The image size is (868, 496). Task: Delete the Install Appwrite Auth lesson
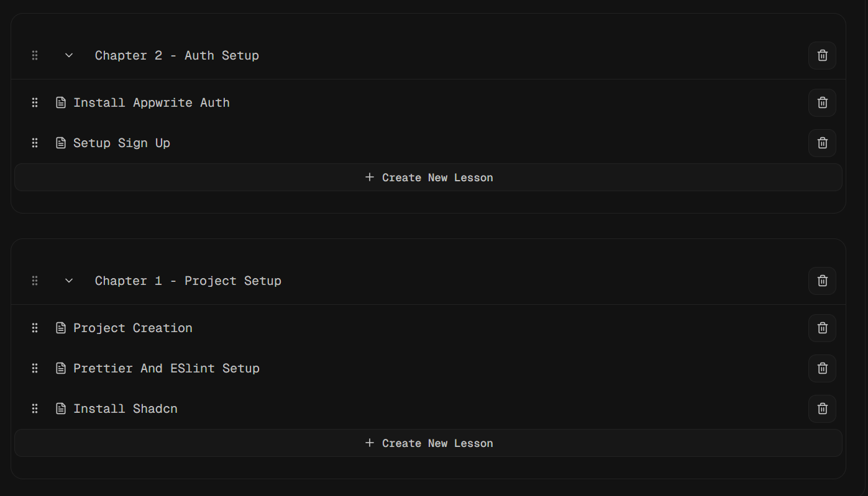coord(822,102)
